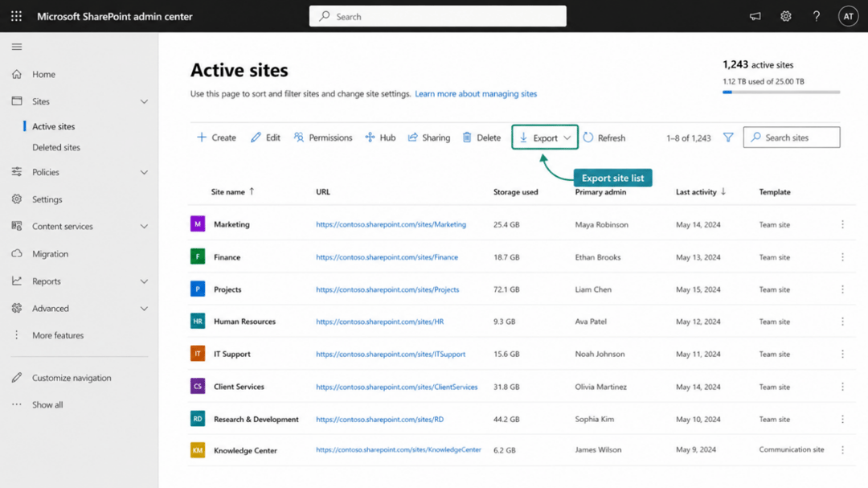The width and height of the screenshot is (868, 488).
Task: Open the KnowledgeCenter site URL
Action: click(x=399, y=449)
